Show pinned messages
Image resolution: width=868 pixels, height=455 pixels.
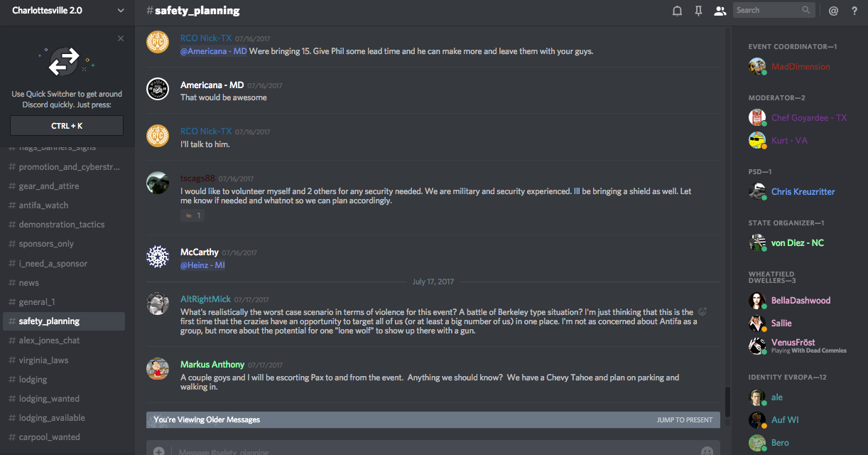(x=698, y=11)
